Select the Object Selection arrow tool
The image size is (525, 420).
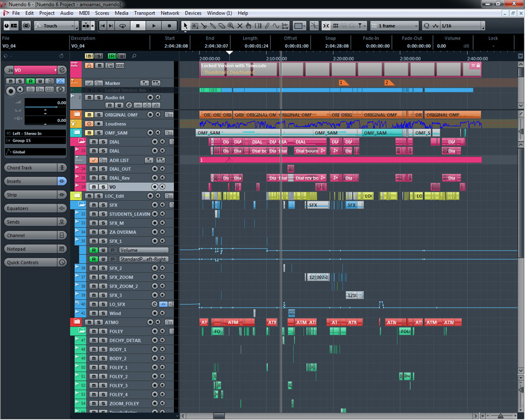click(x=185, y=26)
